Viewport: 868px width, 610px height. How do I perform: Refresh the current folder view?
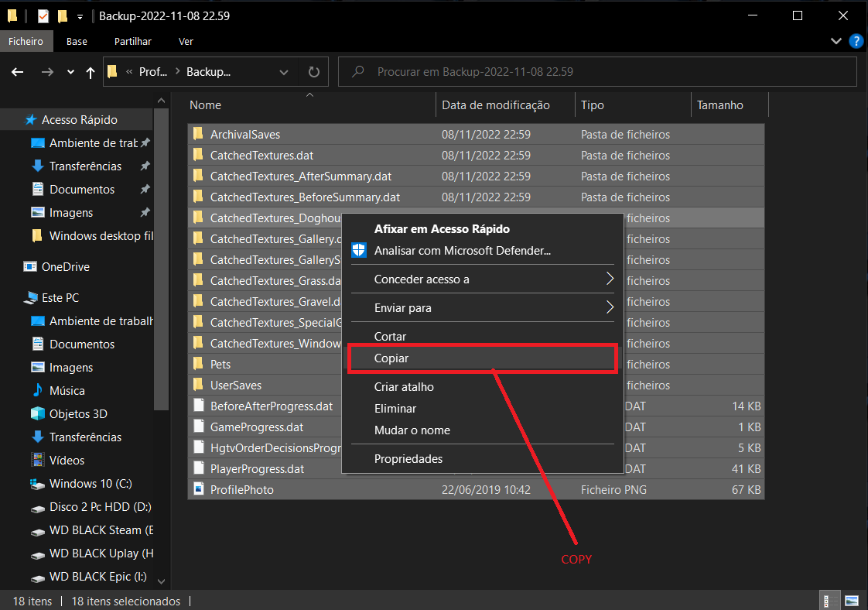tap(313, 72)
